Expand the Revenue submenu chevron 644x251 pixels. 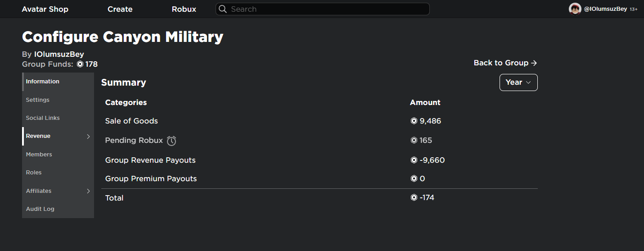(88, 136)
